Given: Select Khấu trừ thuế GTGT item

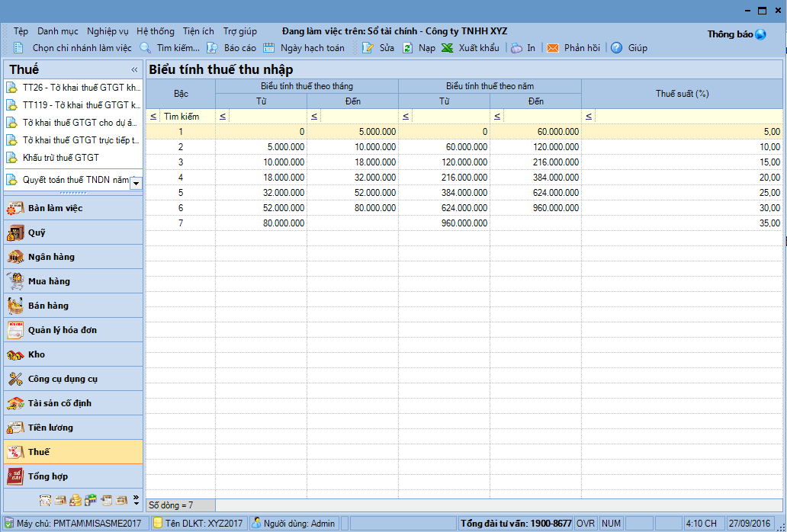Looking at the screenshot, I should click(61, 158).
